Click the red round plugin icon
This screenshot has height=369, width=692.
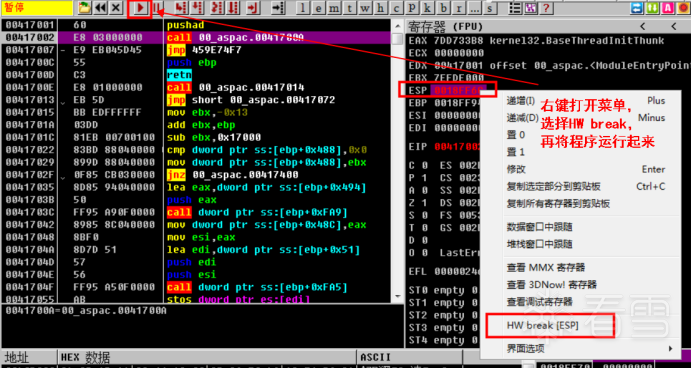(x=684, y=8)
